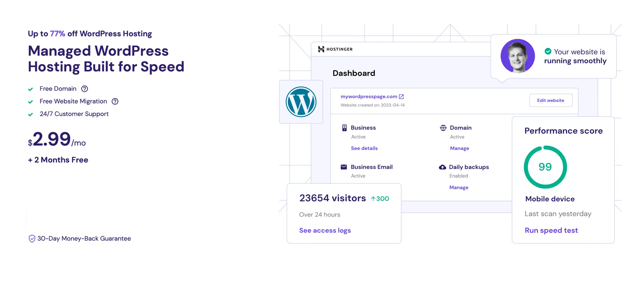Click the Daily backups cloud icon
This screenshot has height=297, width=644.
click(442, 167)
